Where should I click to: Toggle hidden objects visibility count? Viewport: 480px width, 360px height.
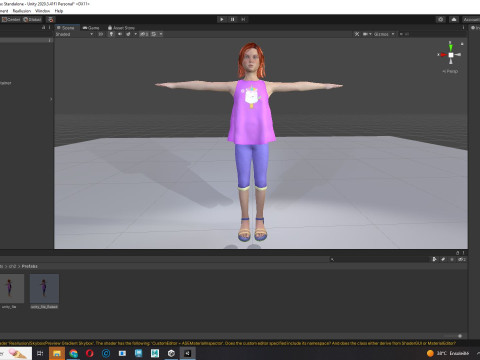point(144,34)
